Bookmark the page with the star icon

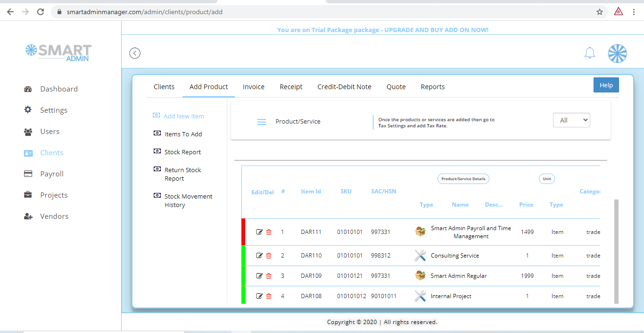[x=599, y=11]
